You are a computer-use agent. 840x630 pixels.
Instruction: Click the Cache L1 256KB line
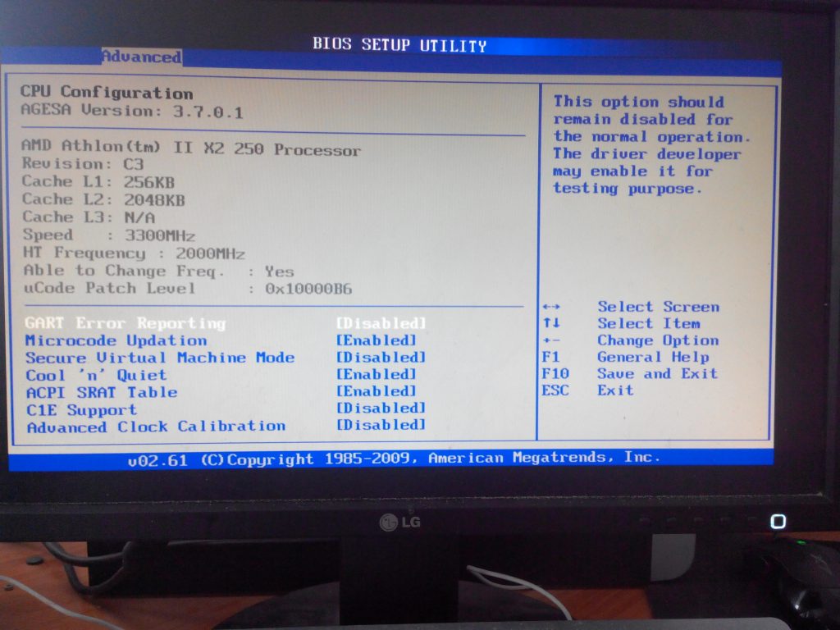click(98, 181)
